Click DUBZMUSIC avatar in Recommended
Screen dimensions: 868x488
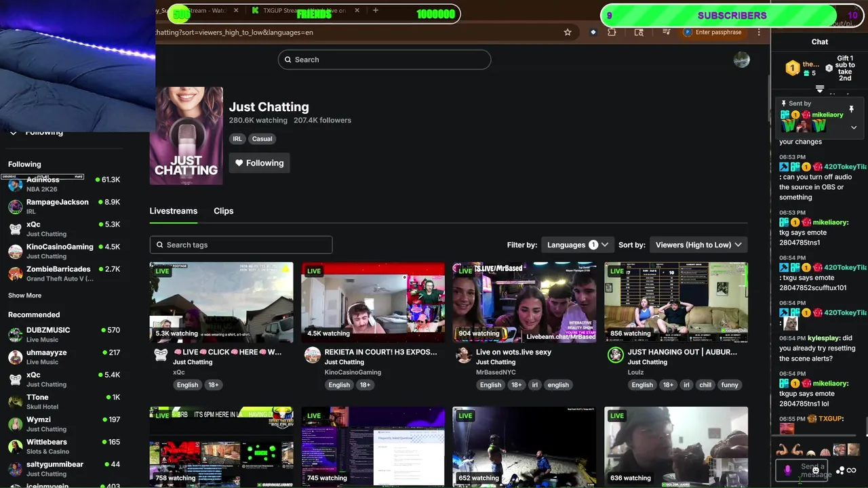click(15, 335)
